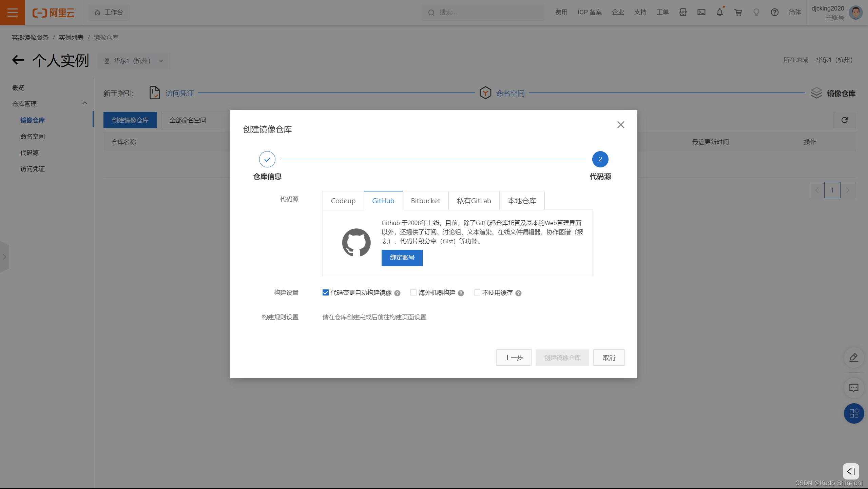The height and width of the screenshot is (489, 868).
Task: Check the 不使用缓存 option
Action: tap(477, 292)
